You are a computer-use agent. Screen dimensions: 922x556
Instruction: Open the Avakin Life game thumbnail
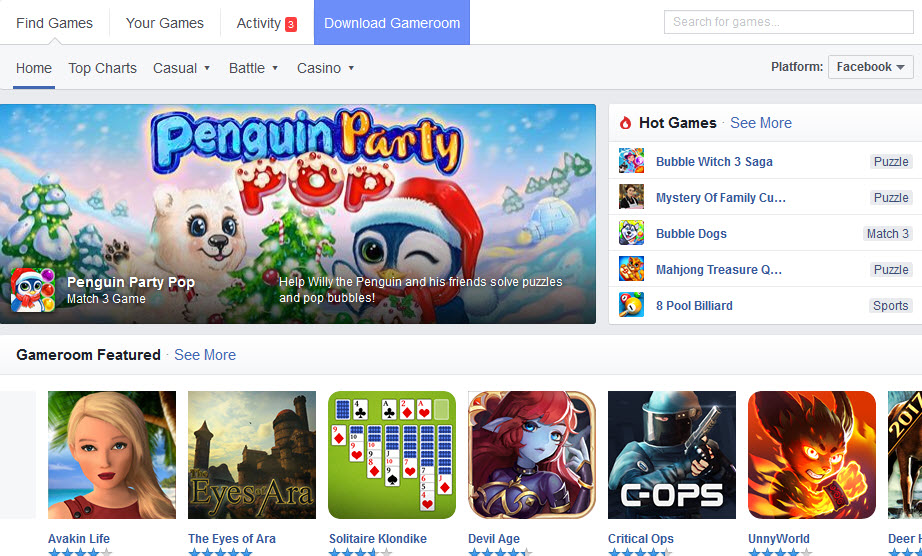(112, 454)
